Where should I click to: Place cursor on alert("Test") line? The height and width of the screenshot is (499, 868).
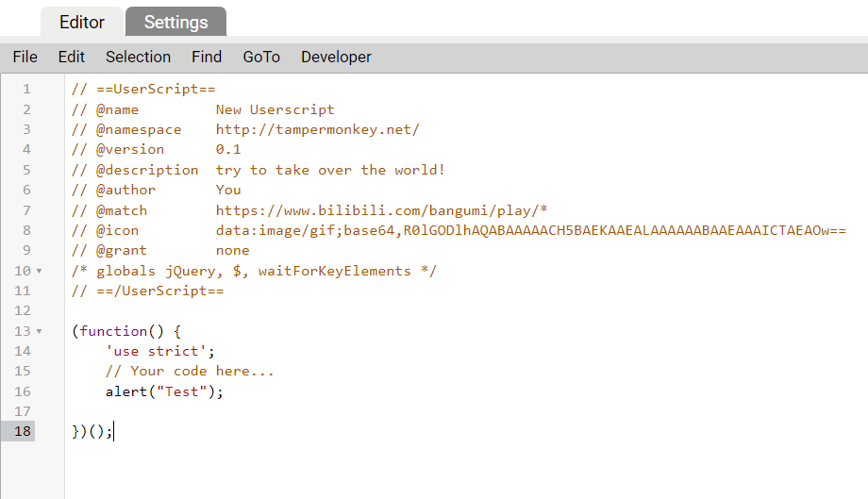pos(164,391)
